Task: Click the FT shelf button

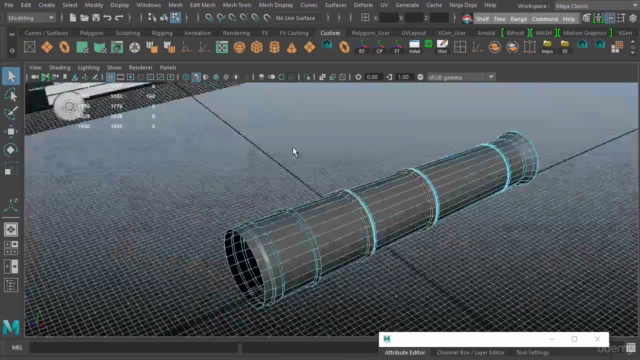Action: pyautogui.click(x=397, y=47)
